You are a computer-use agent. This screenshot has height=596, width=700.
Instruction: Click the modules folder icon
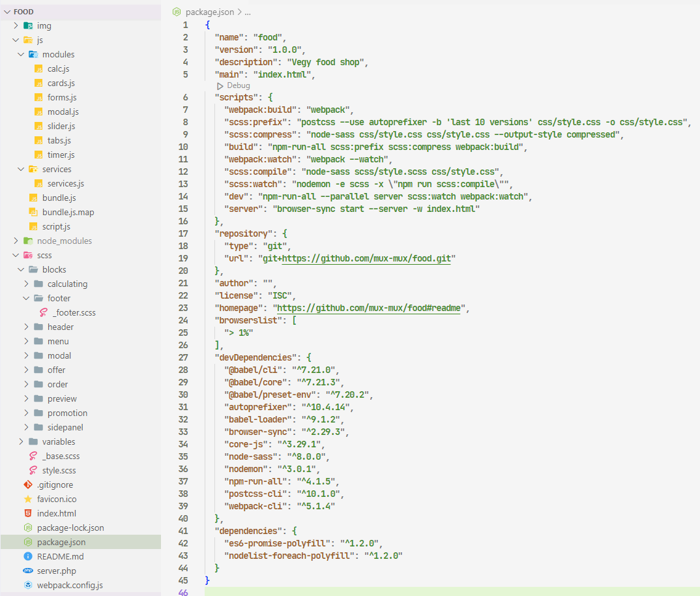coord(33,54)
